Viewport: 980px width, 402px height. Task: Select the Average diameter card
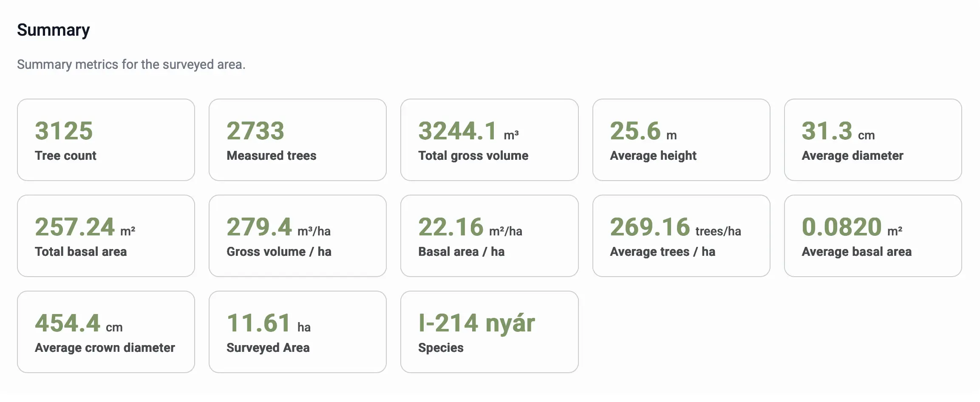click(x=872, y=140)
